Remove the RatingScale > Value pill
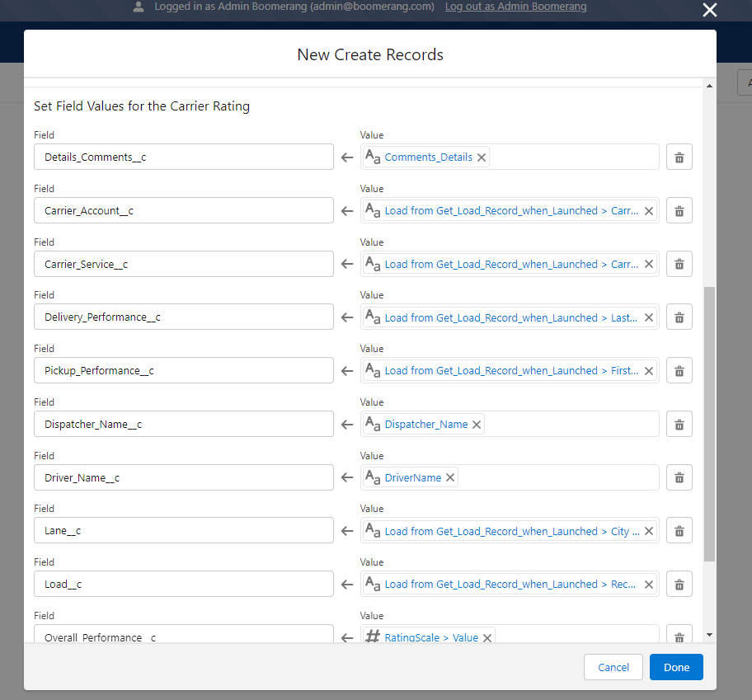The width and height of the screenshot is (752, 700). (487, 637)
